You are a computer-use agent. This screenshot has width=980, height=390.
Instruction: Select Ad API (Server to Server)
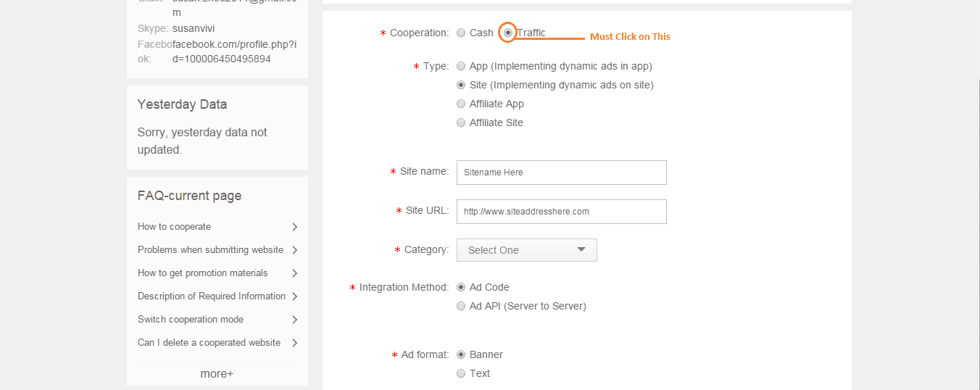[x=461, y=306]
